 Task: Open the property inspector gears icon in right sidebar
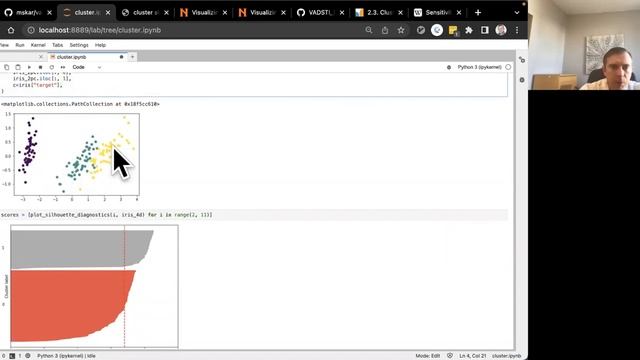click(x=522, y=60)
